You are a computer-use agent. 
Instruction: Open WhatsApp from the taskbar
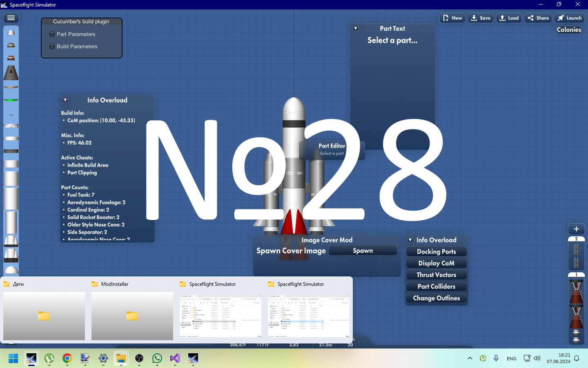157,359
